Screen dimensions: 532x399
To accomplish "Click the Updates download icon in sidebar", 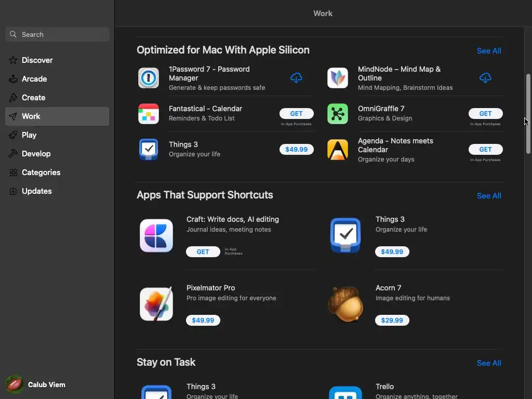I will click(13, 191).
